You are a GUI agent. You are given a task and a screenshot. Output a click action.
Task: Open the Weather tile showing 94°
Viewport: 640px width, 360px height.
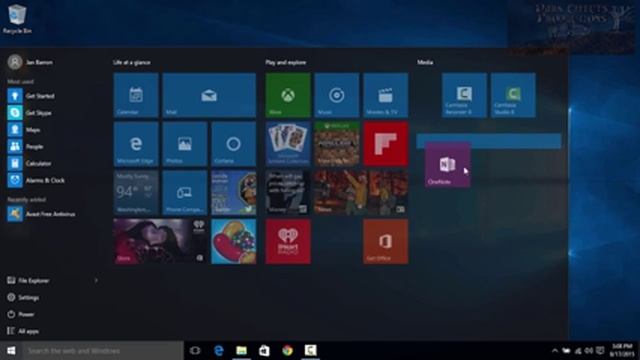(x=136, y=193)
